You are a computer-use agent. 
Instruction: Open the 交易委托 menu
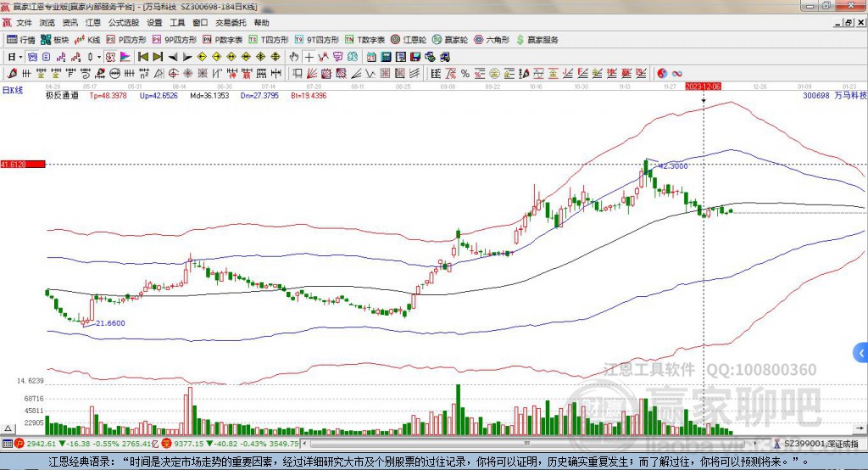(231, 23)
